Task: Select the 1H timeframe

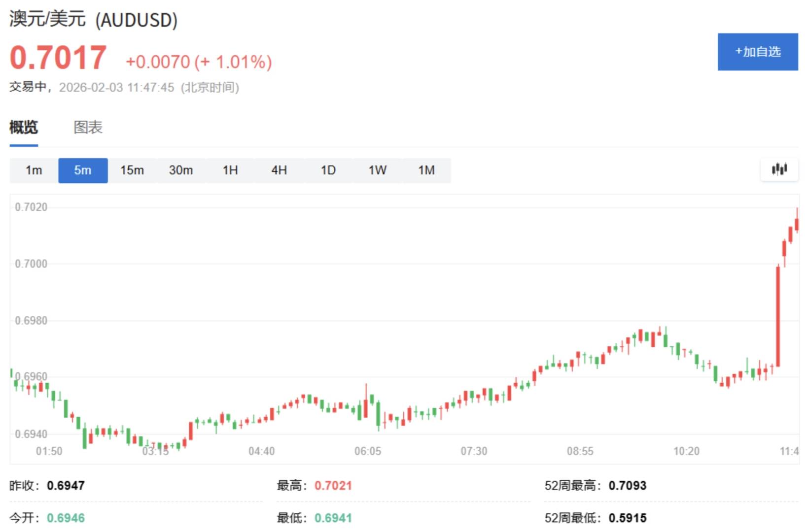Action: 230,170
